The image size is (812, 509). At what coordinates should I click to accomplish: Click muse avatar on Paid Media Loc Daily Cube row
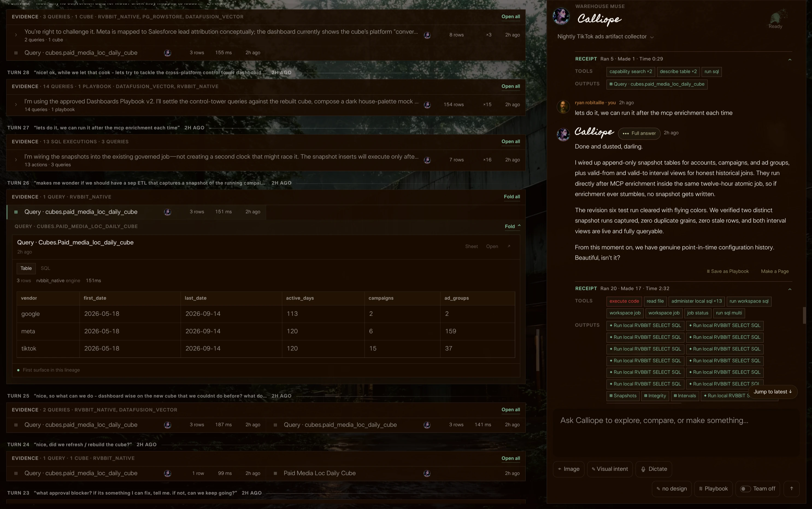427,473
